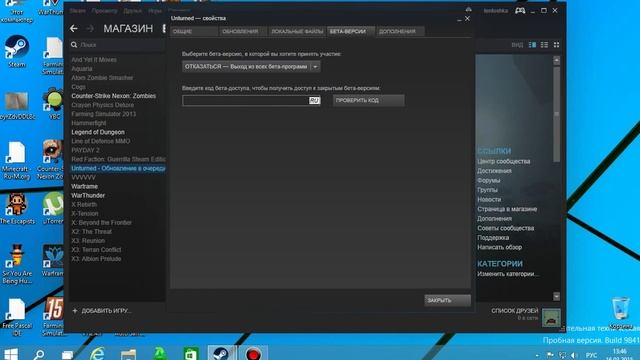The height and width of the screenshot is (360, 640).
Task: Click Изменить категории link
Action: 508,274
